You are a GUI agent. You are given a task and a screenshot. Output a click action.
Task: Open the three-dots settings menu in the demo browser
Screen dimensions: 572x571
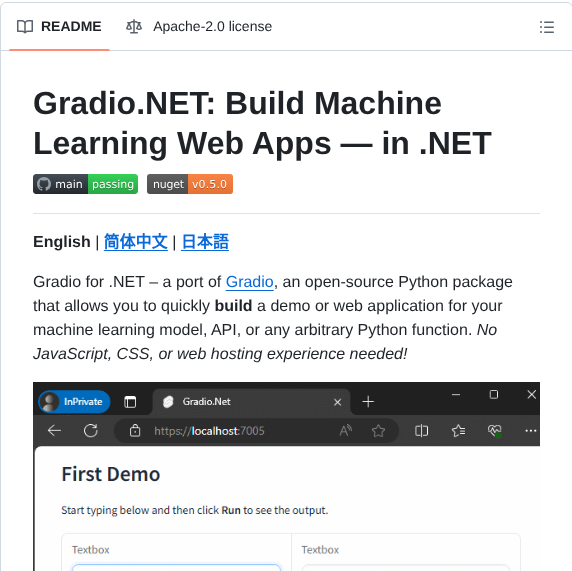coord(530,431)
